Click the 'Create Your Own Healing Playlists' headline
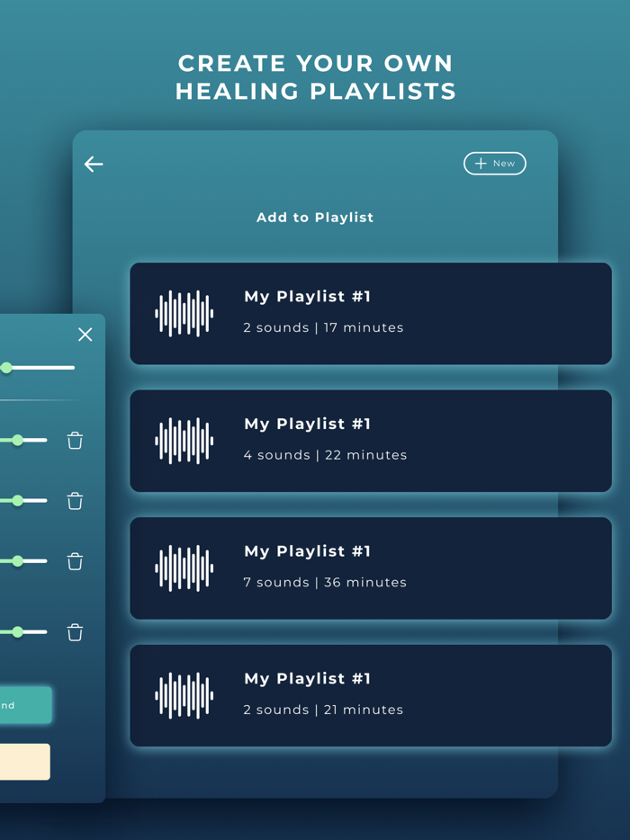This screenshot has height=840, width=630. [315, 77]
